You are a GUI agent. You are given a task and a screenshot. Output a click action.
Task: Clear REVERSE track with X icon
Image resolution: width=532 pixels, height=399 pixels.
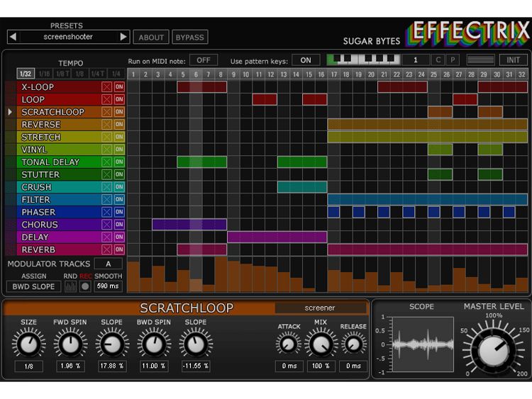pyautogui.click(x=106, y=125)
